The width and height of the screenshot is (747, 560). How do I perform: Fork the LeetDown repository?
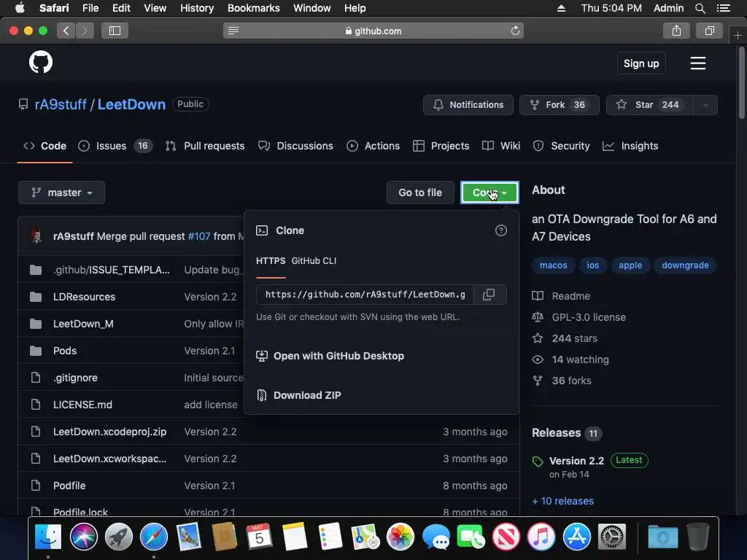point(560,105)
